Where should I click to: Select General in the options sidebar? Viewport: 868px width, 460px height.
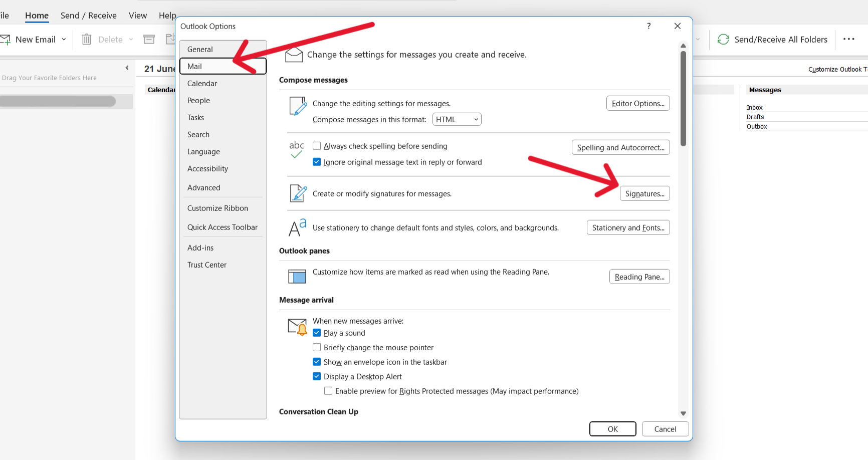(223, 49)
